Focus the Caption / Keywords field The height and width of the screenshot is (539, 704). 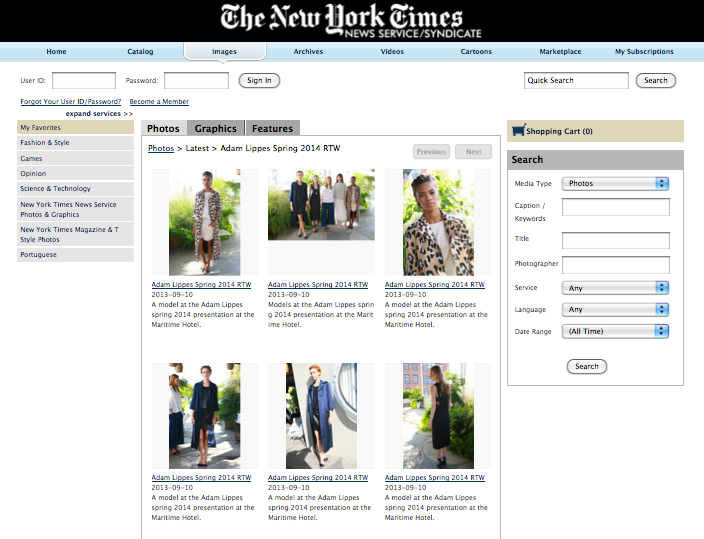[x=616, y=207]
